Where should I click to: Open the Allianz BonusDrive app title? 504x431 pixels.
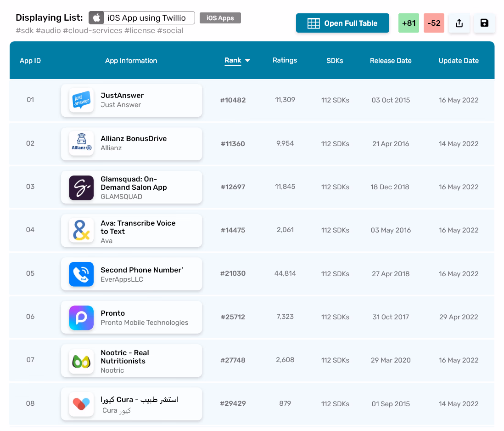tap(134, 139)
